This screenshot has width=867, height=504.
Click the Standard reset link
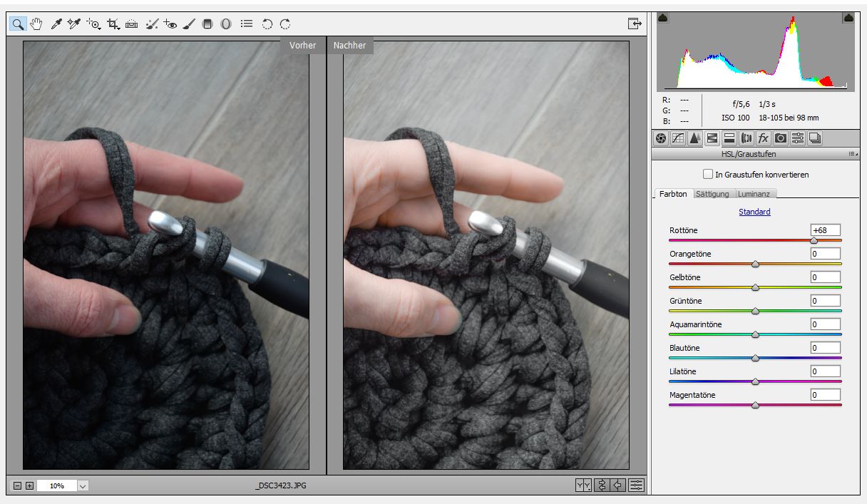click(754, 212)
